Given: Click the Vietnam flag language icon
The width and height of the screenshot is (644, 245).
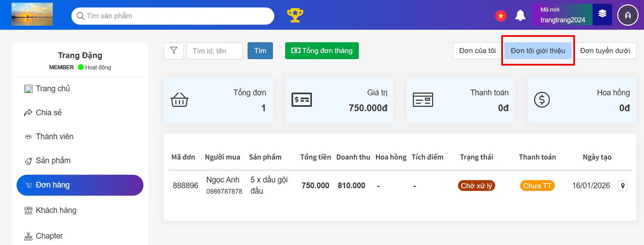Looking at the screenshot, I should pyautogui.click(x=501, y=16).
